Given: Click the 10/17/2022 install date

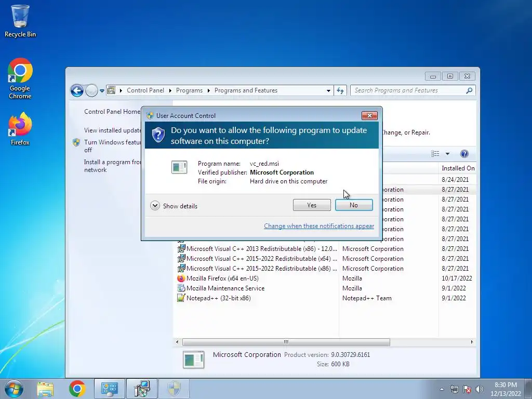Looking at the screenshot, I should point(457,278).
